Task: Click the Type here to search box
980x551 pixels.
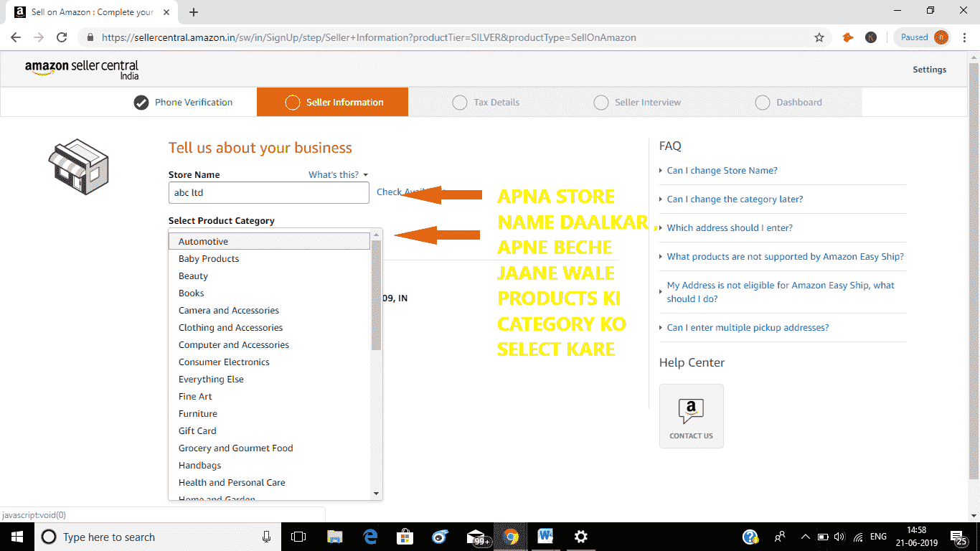Action: pos(158,537)
